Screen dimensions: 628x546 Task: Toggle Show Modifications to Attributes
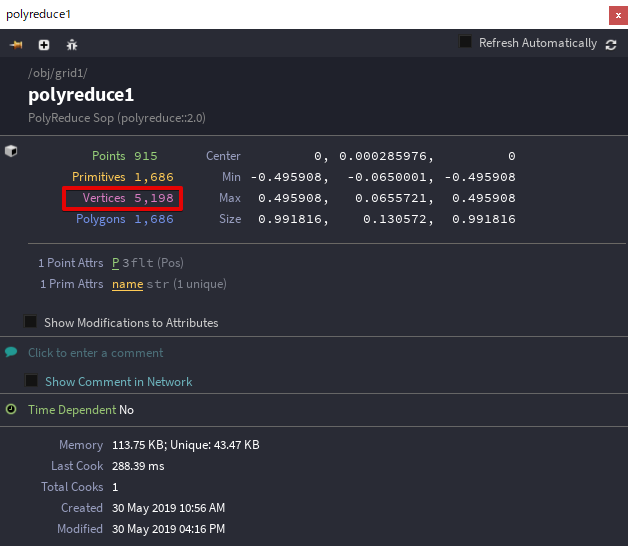coord(31,322)
